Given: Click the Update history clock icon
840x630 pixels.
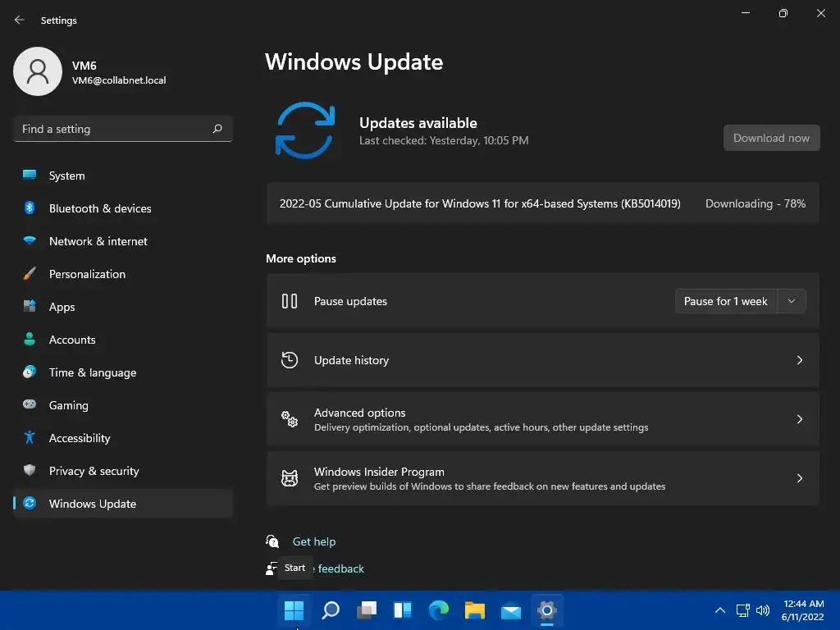Looking at the screenshot, I should [290, 360].
